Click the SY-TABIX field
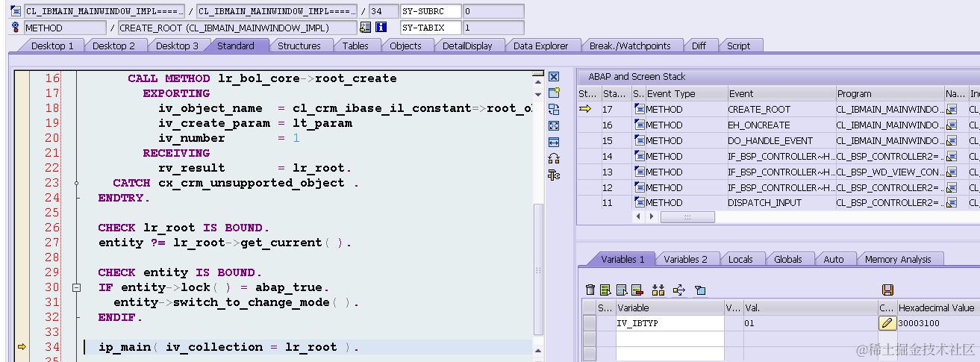The image size is (980, 362). point(431,28)
